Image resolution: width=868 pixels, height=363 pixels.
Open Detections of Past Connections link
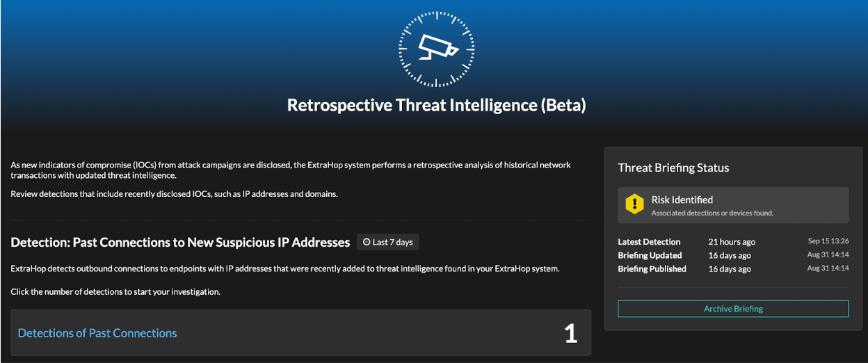click(x=97, y=333)
